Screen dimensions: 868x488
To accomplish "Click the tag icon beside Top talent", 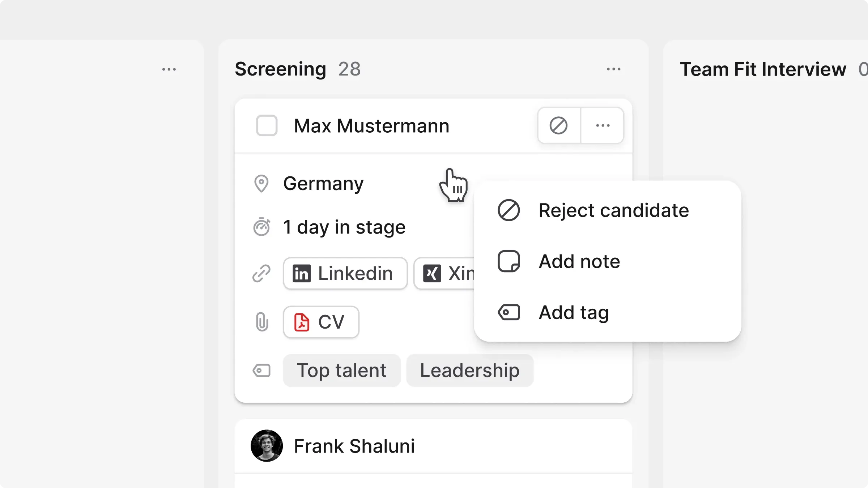I will 261,371.
